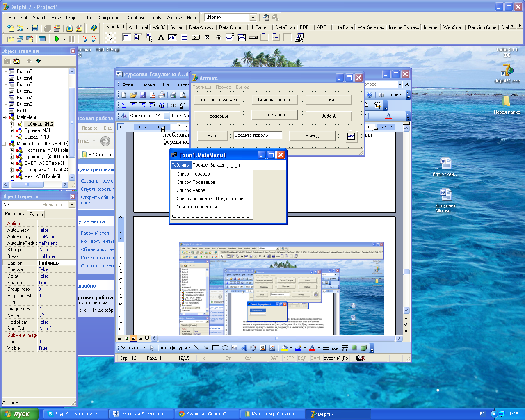Open Автофигуры dropdown in Drawing toolbar

(175, 348)
